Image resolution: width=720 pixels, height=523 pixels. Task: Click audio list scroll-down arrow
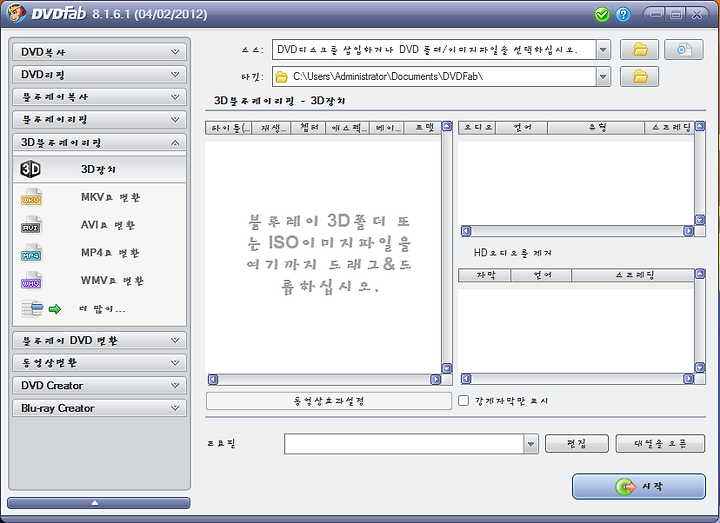(700, 220)
